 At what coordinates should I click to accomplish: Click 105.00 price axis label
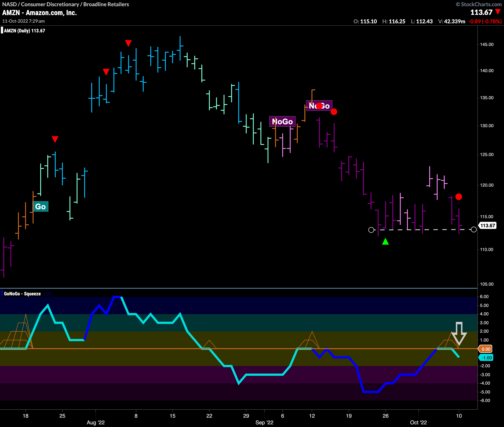coord(486,284)
